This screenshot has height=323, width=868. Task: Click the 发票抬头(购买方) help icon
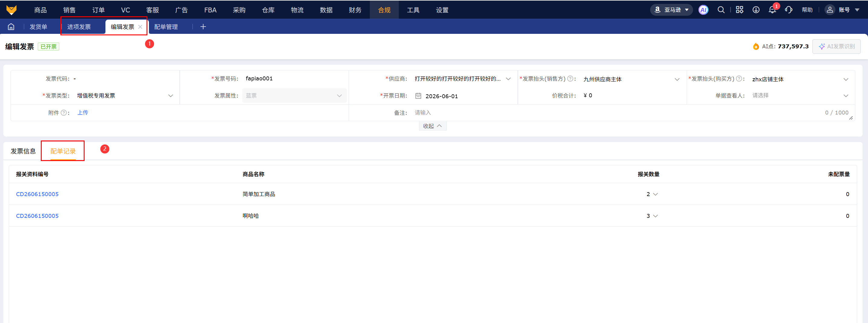[x=739, y=79]
